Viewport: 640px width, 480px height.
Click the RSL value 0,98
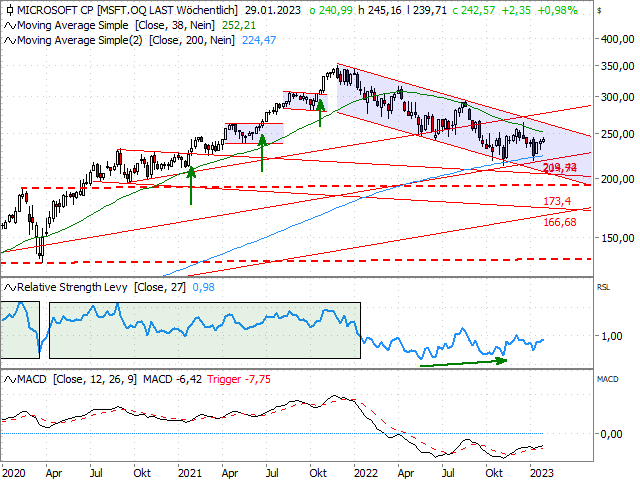(203, 287)
